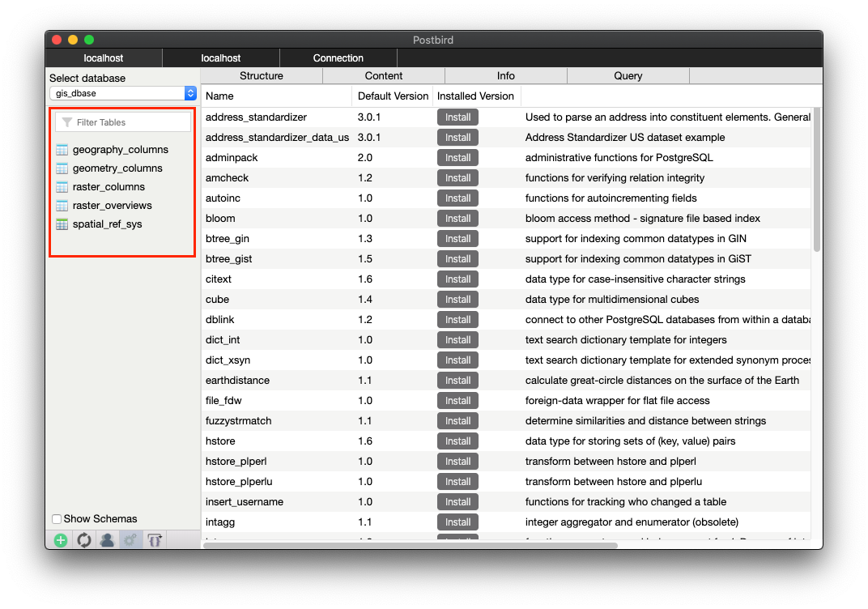The width and height of the screenshot is (868, 609).
Task: Open the users management icon
Action: point(107,540)
